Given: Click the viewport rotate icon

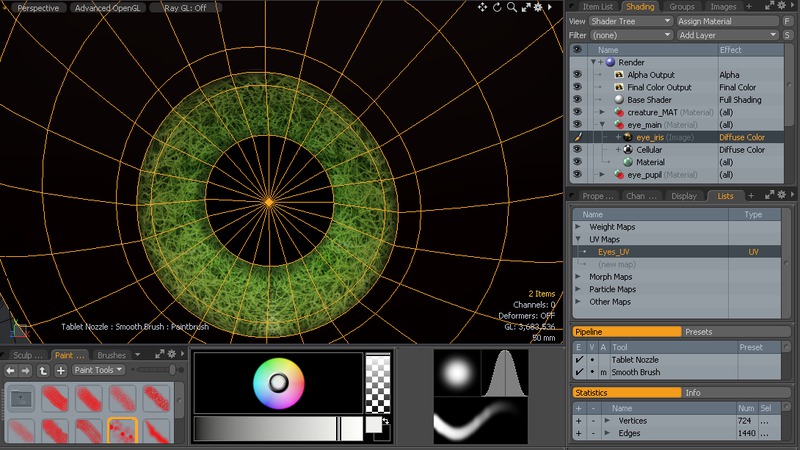Looking at the screenshot, I should pos(497,7).
